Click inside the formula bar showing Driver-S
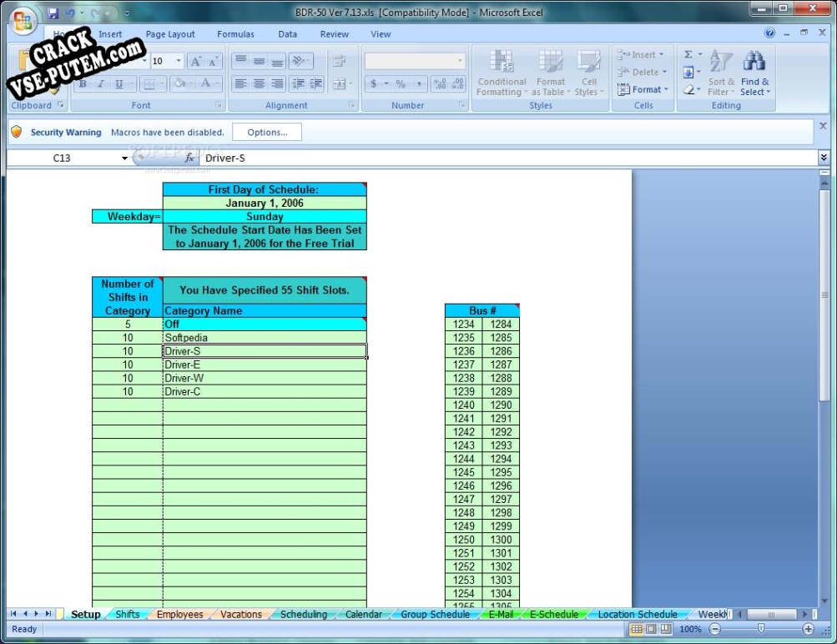837x644 pixels. click(x=334, y=158)
